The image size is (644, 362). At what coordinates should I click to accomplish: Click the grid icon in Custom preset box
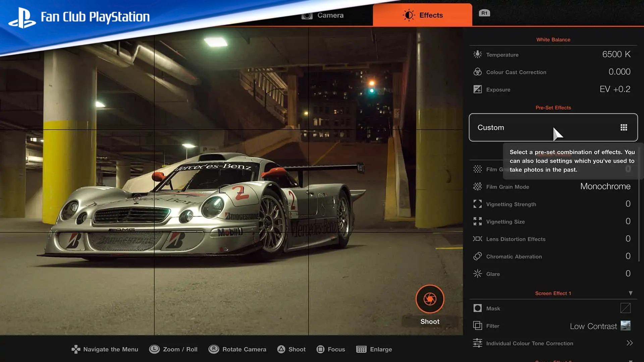tap(624, 127)
